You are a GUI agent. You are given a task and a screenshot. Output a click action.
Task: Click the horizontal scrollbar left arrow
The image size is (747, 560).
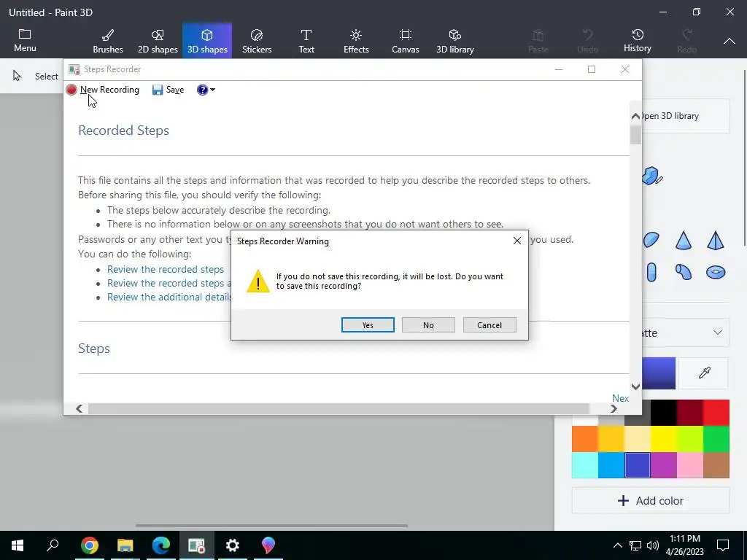79,408
